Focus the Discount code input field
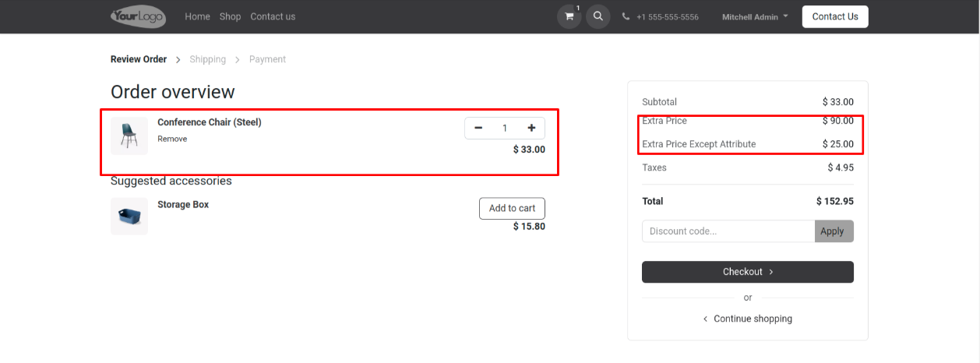The height and width of the screenshot is (363, 980). (728, 231)
